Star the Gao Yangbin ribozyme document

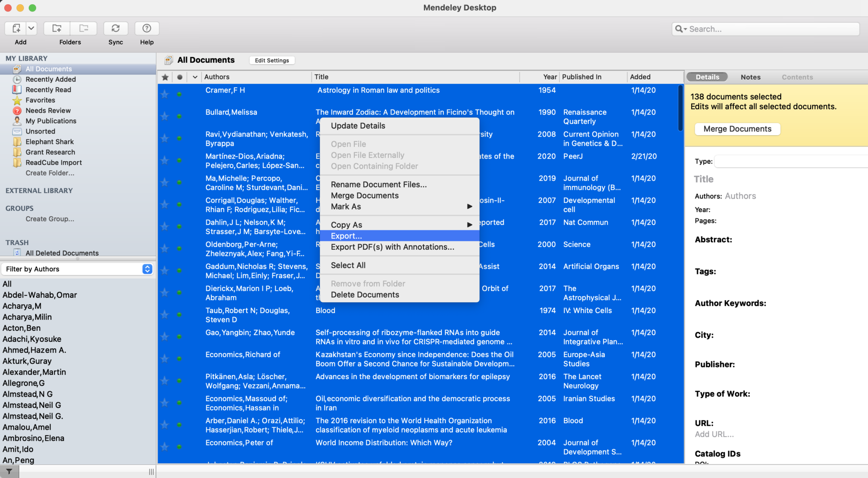(x=164, y=336)
